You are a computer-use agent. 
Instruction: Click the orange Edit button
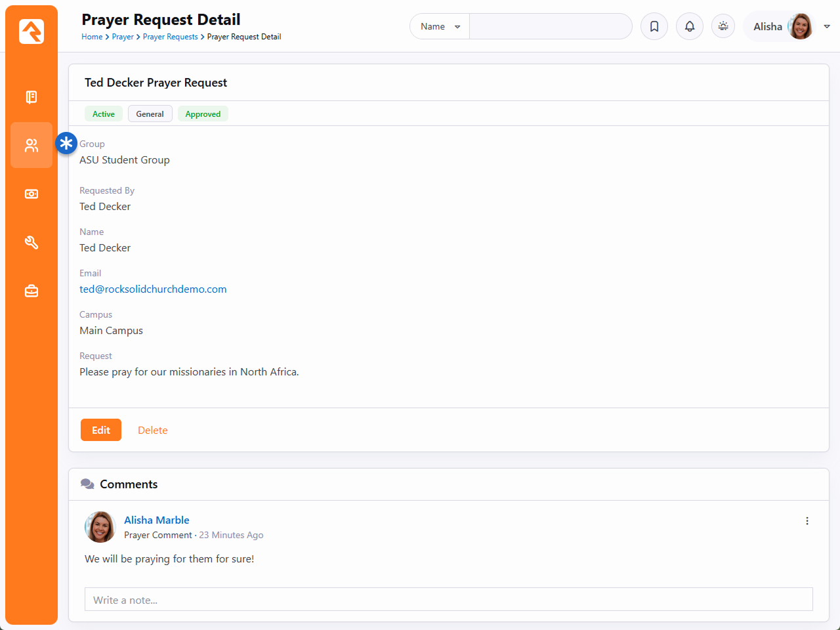tap(101, 430)
